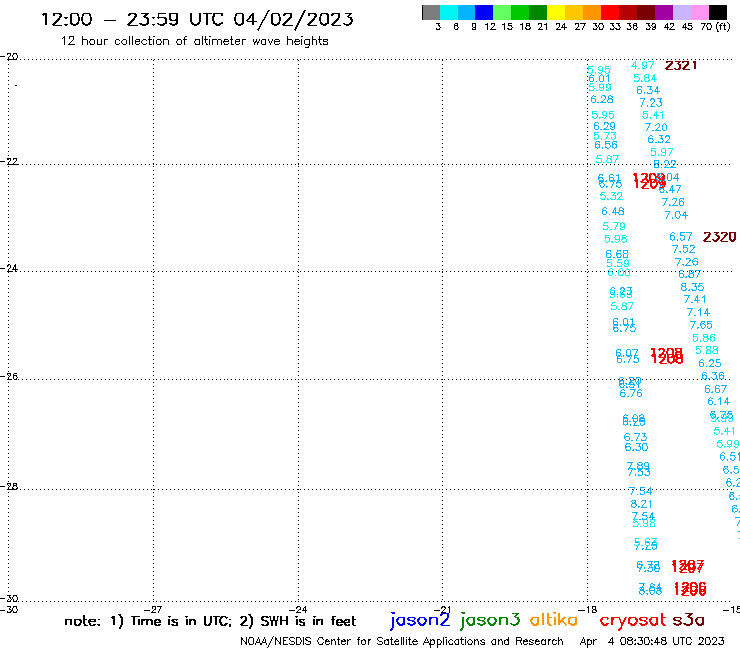Click the lavender swatch in the legend bar
Screen dimensions: 740x650
(681, 12)
